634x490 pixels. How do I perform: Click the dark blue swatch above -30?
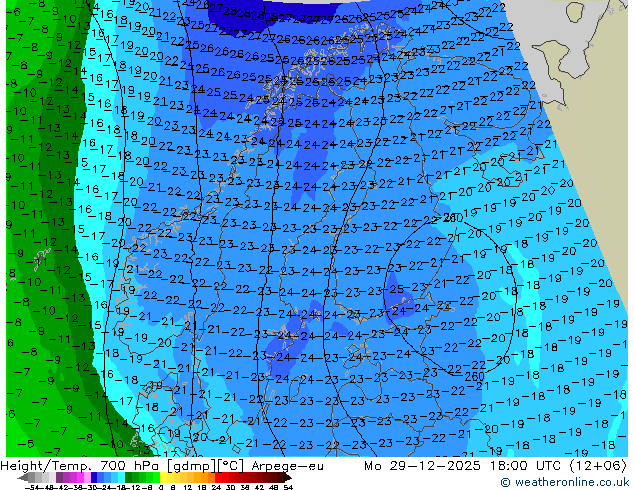point(94,477)
